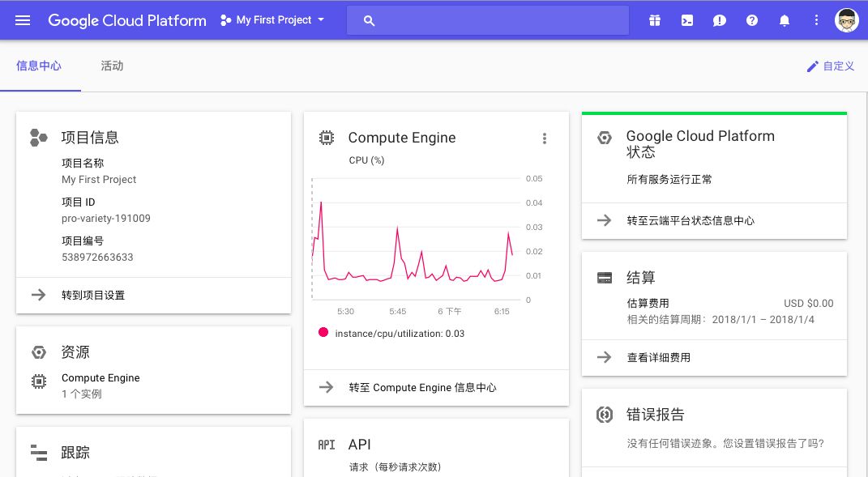The image size is (868, 477).
Task: Click the 错误报告 card icon
Action: click(x=604, y=415)
